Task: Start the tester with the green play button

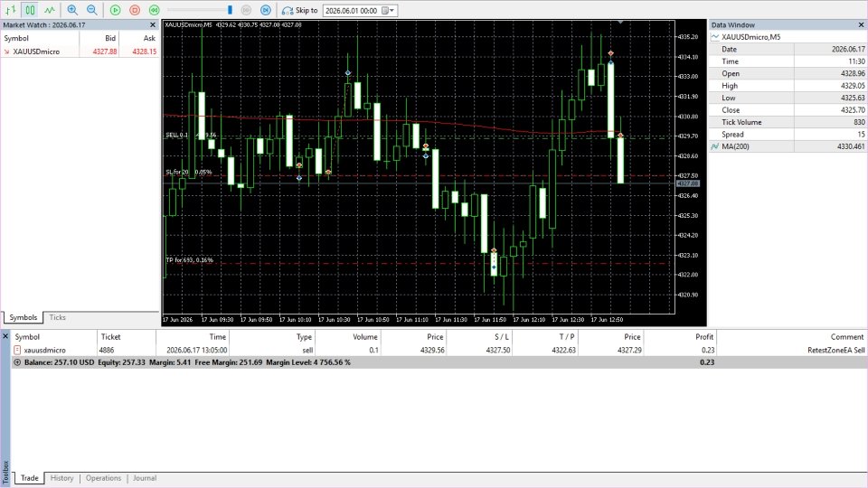Action: click(x=115, y=10)
